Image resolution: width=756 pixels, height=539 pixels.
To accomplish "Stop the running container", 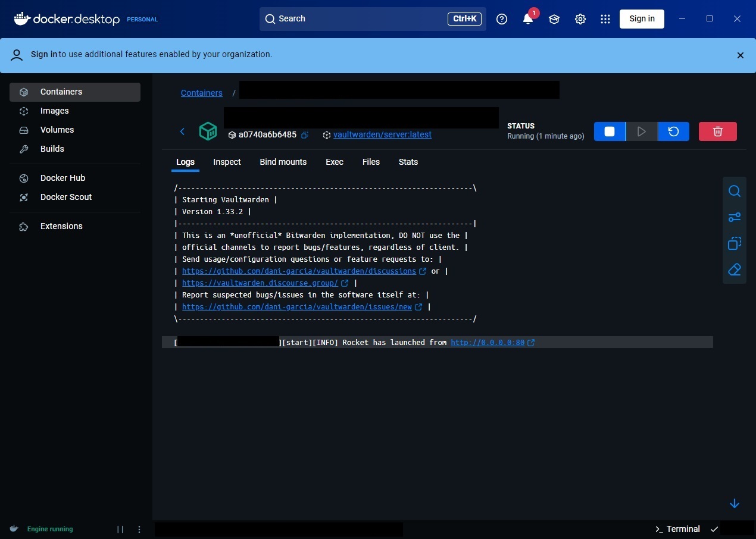I will 610,131.
